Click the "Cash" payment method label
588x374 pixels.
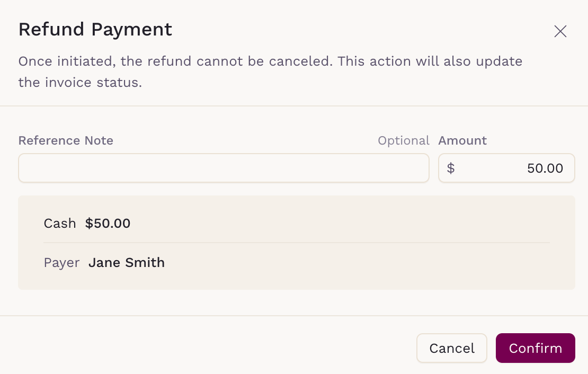(x=60, y=224)
